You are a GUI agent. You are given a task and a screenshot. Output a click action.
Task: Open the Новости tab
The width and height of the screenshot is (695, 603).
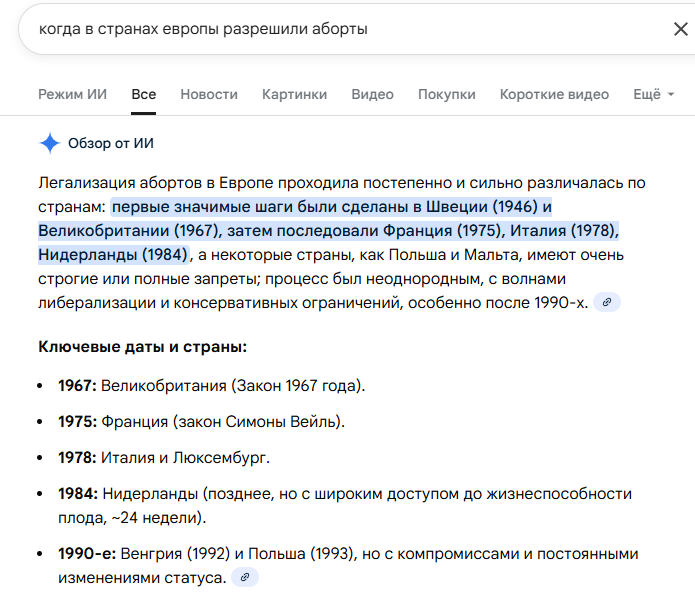209,95
